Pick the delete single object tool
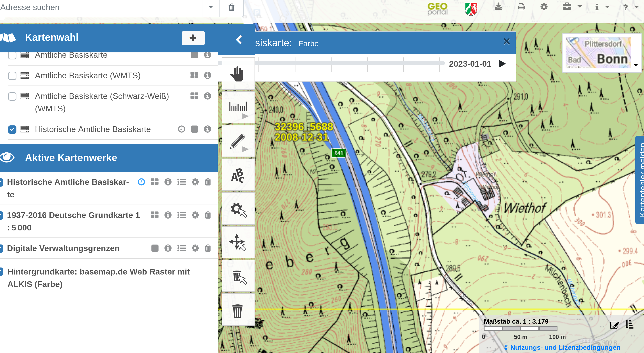644x353 pixels. (238, 276)
